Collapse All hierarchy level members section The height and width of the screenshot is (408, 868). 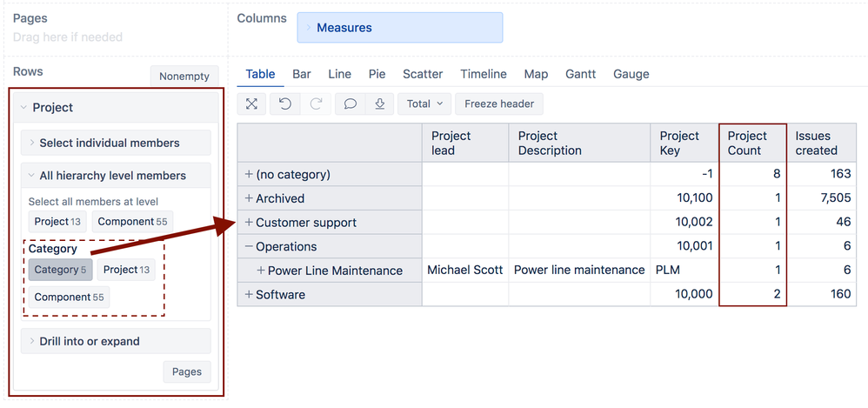[116, 176]
